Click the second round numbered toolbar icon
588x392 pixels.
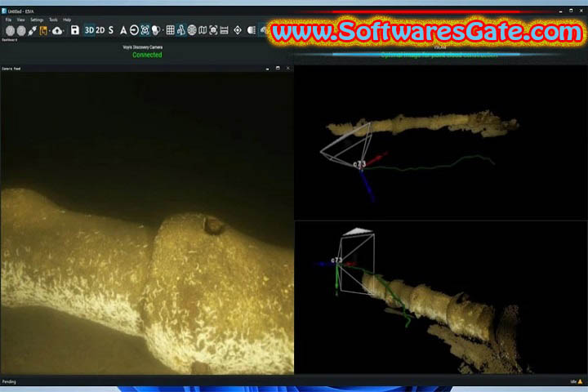pyautogui.click(x=21, y=31)
